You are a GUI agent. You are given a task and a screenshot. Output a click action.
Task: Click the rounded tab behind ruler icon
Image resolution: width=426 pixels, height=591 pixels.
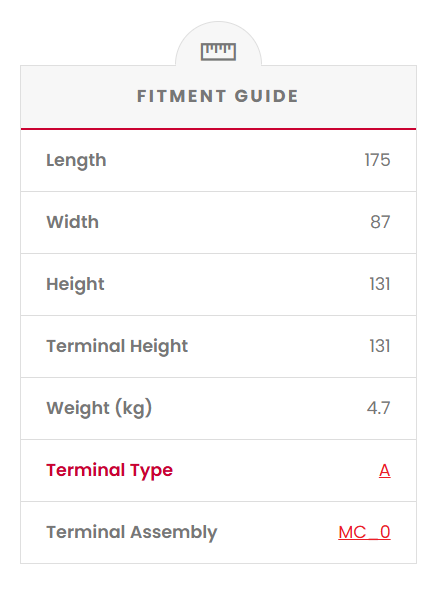tap(218, 43)
